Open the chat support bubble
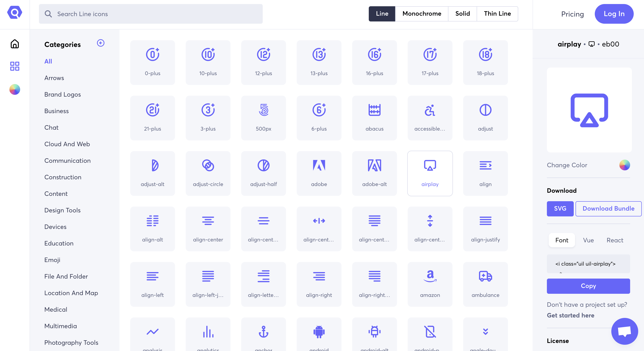 click(624, 331)
